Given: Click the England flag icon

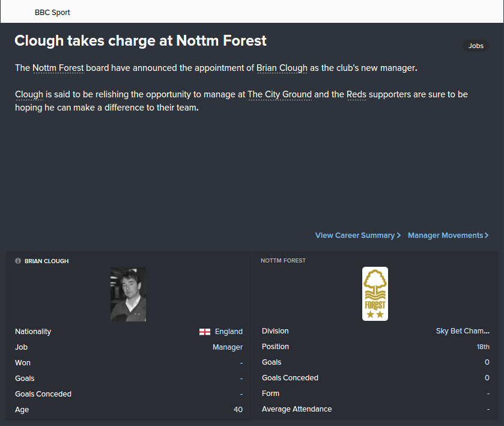Looking at the screenshot, I should pos(205,332).
